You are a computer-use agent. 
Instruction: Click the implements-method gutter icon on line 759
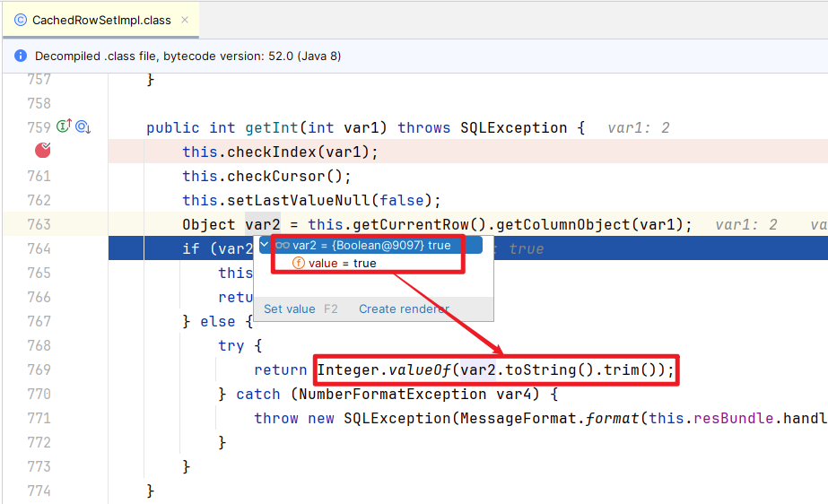click(64, 126)
